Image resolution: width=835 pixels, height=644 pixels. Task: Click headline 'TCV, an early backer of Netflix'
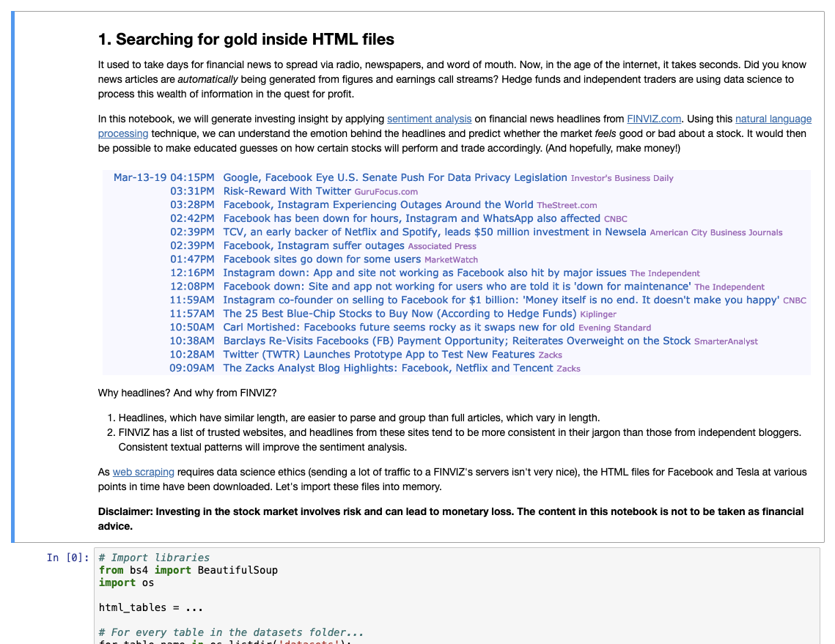pyautogui.click(x=435, y=232)
